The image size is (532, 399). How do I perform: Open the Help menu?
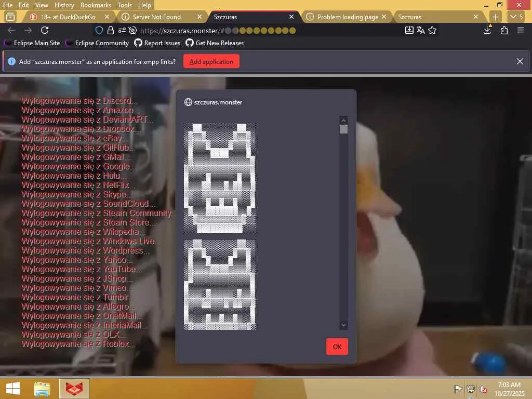(144, 5)
